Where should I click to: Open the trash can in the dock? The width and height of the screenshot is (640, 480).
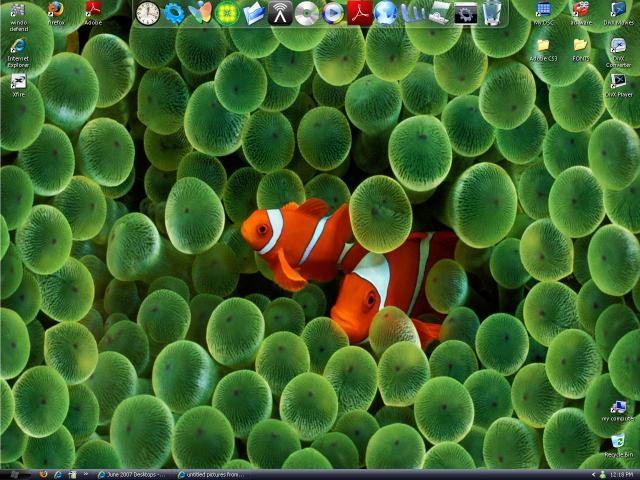coord(492,13)
